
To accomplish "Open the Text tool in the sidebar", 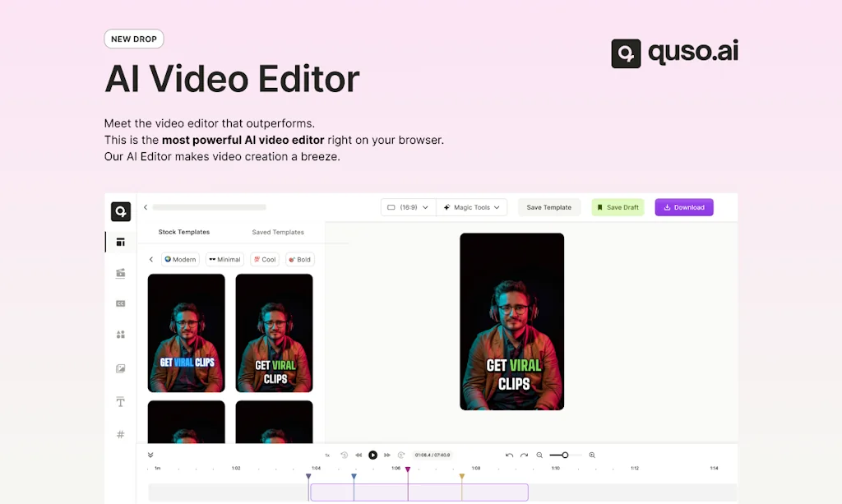I will [120, 401].
